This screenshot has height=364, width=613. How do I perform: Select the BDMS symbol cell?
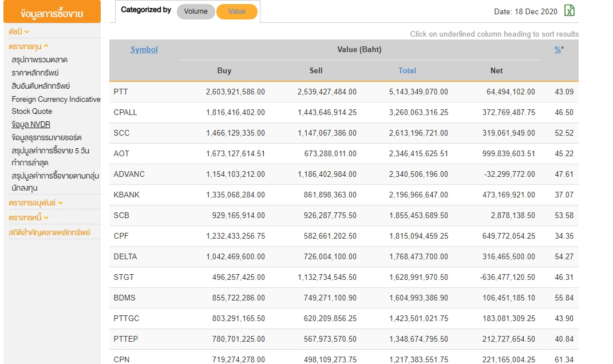coord(124,298)
